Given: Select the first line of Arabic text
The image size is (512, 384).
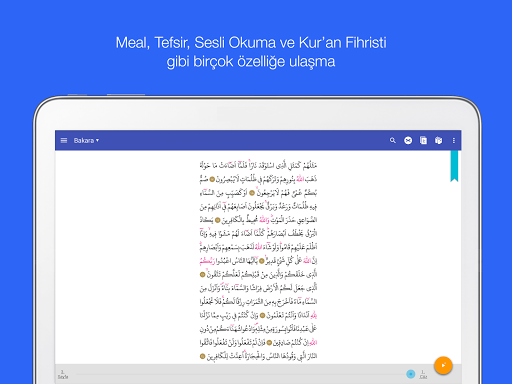Looking at the screenshot, I should click(x=258, y=165).
